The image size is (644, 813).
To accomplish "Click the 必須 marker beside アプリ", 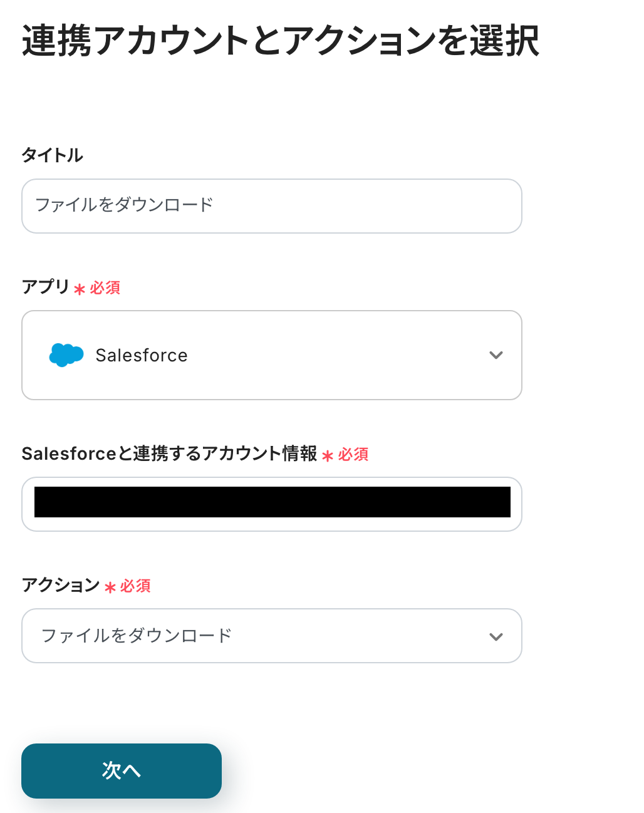I will tap(105, 287).
